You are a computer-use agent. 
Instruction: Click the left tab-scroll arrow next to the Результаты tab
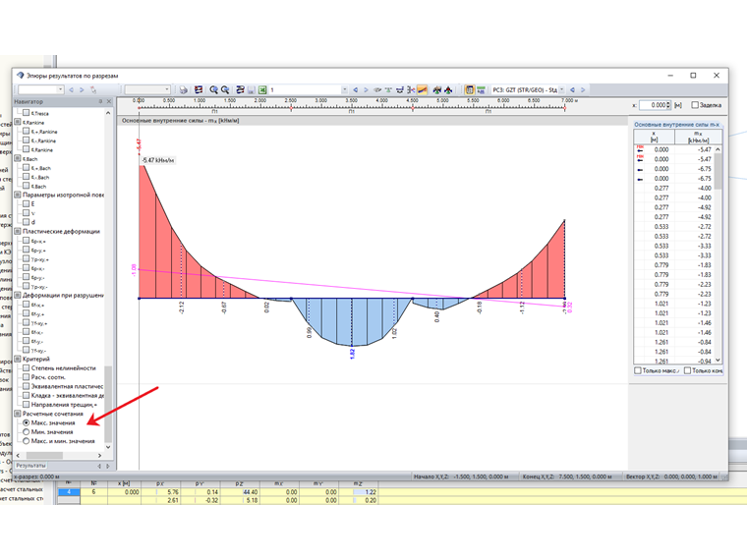click(x=99, y=466)
